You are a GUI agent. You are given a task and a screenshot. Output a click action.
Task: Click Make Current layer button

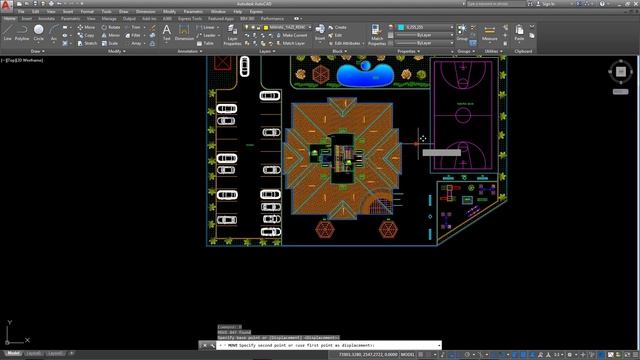coord(291,35)
